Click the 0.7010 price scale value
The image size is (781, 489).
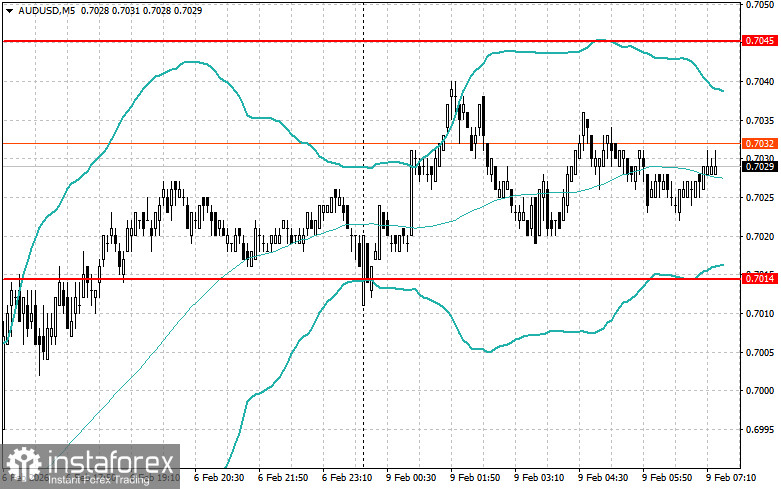(x=760, y=314)
